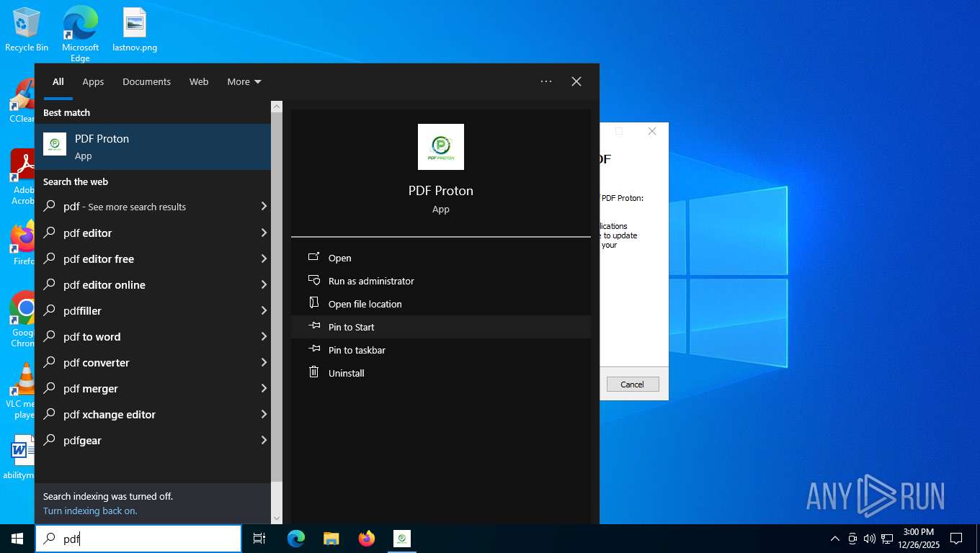
Task: Close the search panel with X
Action: tap(576, 81)
